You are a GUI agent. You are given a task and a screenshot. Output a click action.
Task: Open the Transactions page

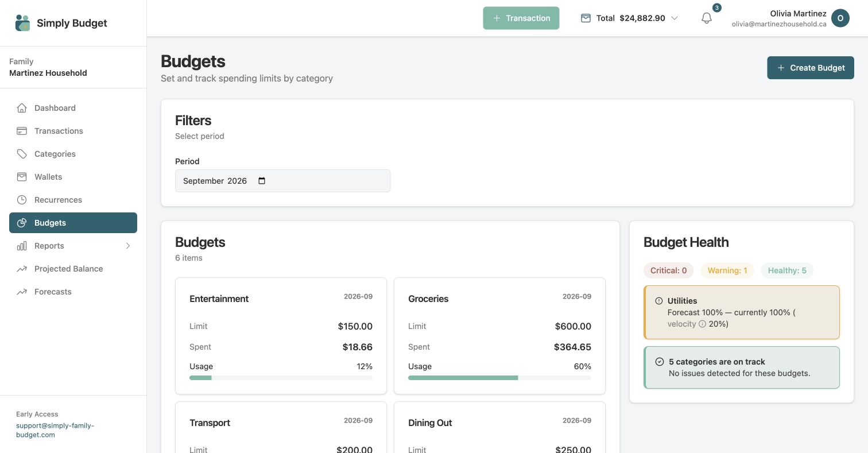point(73,131)
